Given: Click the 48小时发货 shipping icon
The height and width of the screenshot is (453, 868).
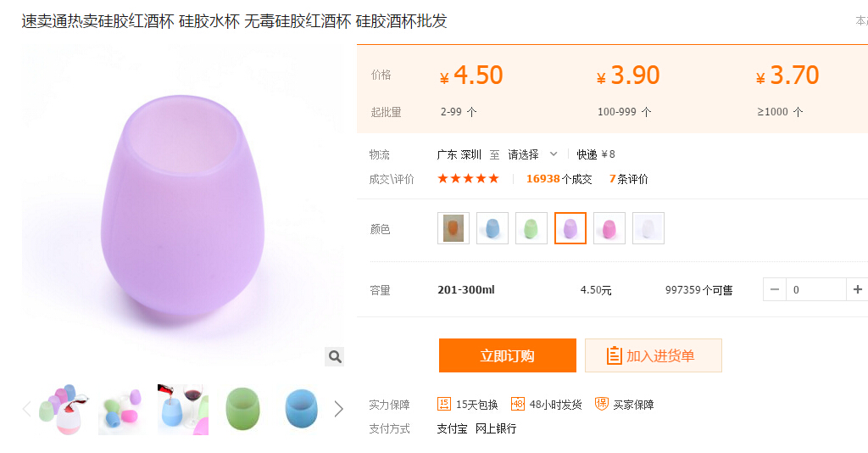Looking at the screenshot, I should (x=518, y=404).
